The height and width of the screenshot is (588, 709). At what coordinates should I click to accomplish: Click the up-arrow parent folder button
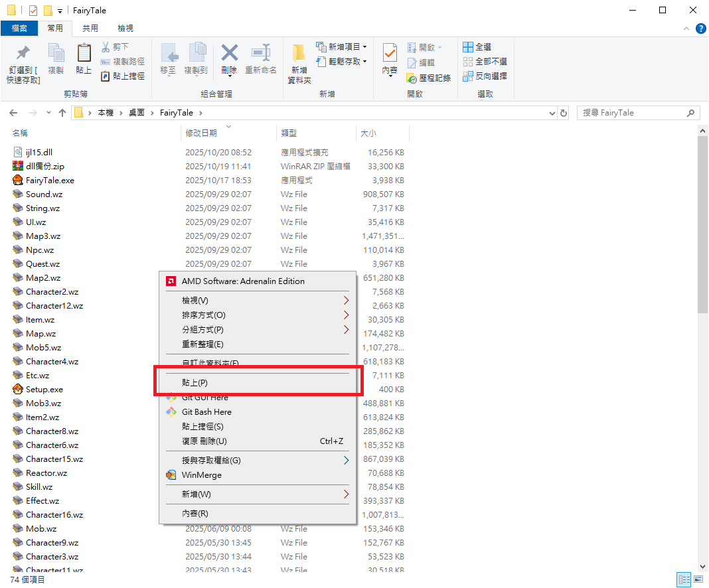click(62, 113)
